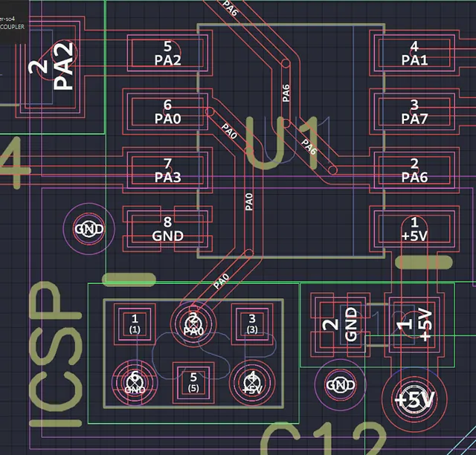The height and width of the screenshot is (455, 476).
Task: Select C12 pad 2 GND
Action: (340, 325)
